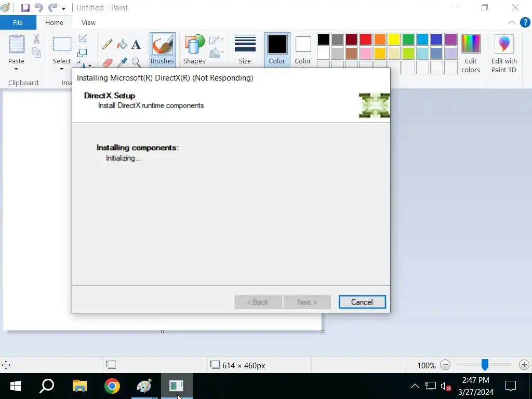Viewport: 532px width, 399px height.
Task: Click the DirectX dialog title bar
Action: click(x=231, y=78)
